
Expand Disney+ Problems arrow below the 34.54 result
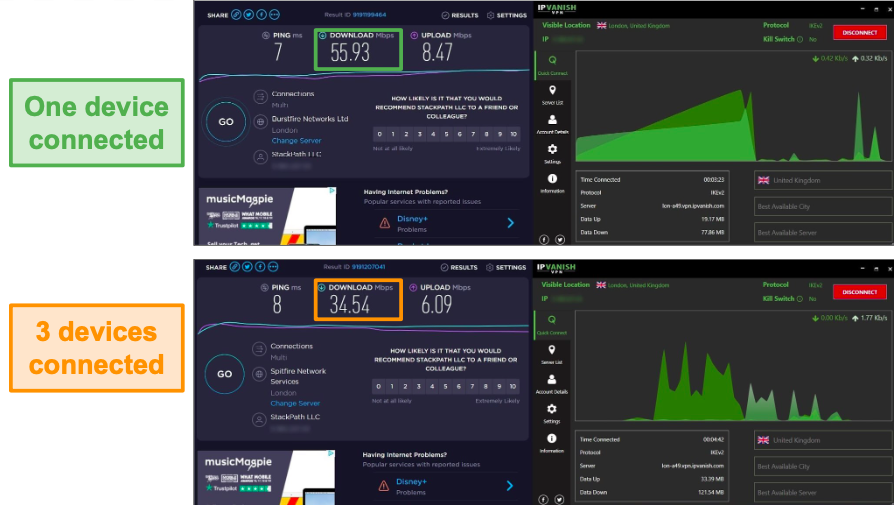coord(509,486)
